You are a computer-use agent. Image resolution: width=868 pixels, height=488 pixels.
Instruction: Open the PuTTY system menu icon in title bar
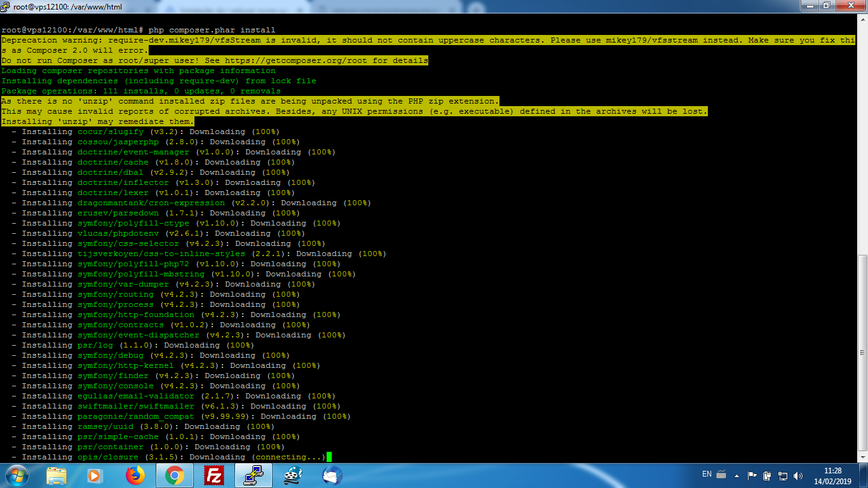6,6
